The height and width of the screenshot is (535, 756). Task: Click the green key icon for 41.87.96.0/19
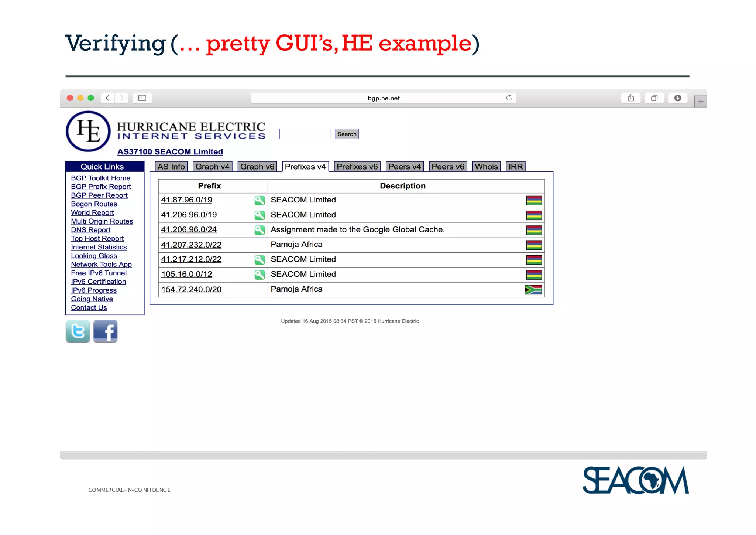260,200
